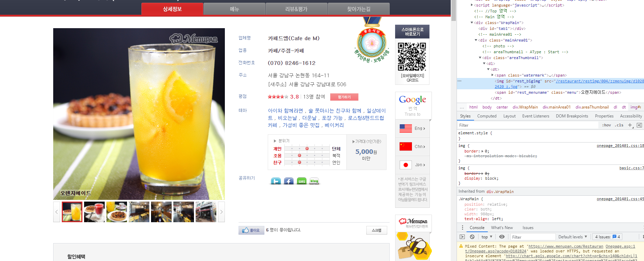Viewport: 644px width, 261px height.
Task: Open the Layout tab in DevTools
Action: [509, 116]
